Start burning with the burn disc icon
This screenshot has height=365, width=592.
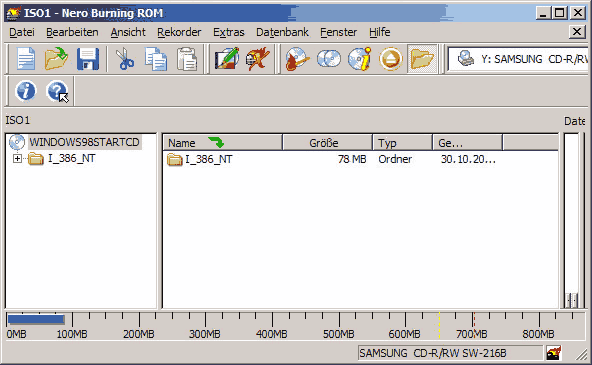click(298, 59)
